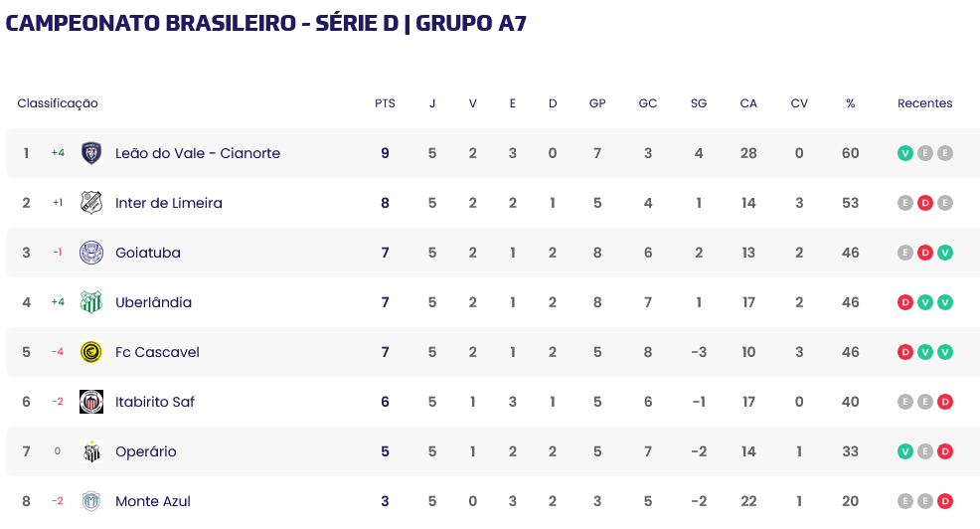
Task: Click the Inter de Limeira team crest
Action: click(x=91, y=203)
